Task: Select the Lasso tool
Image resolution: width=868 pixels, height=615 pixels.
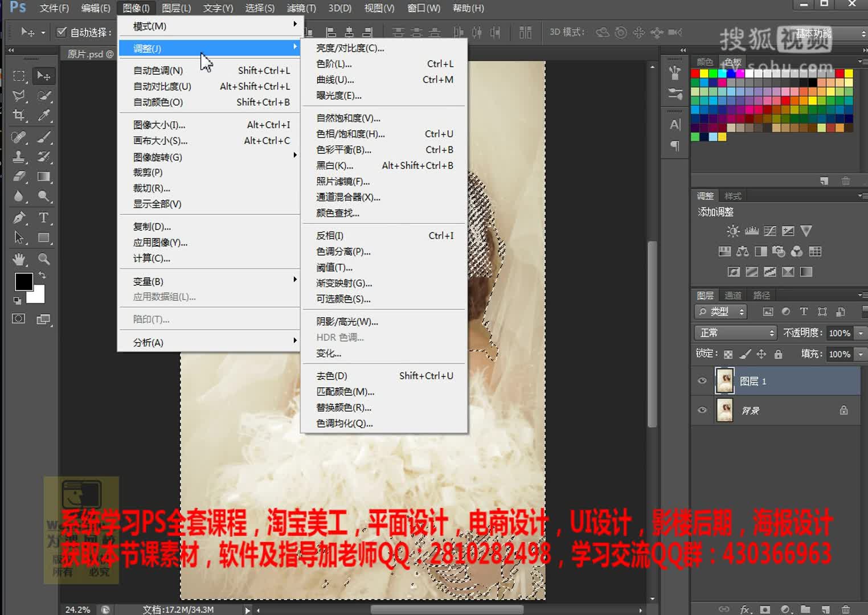Action: click(19, 96)
